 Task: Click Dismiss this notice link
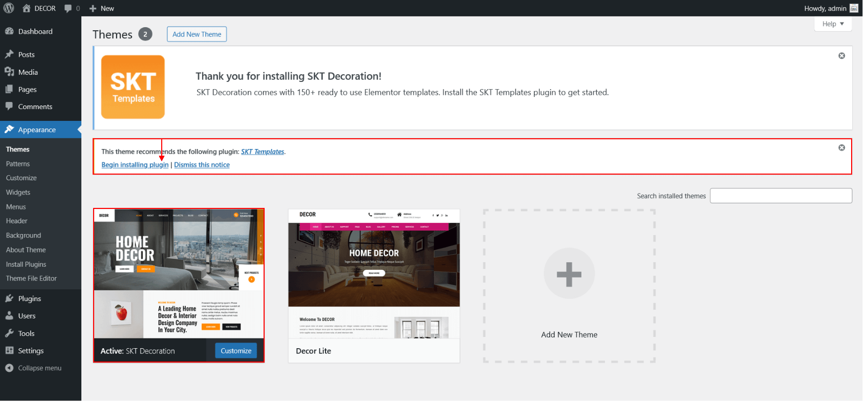tap(202, 165)
